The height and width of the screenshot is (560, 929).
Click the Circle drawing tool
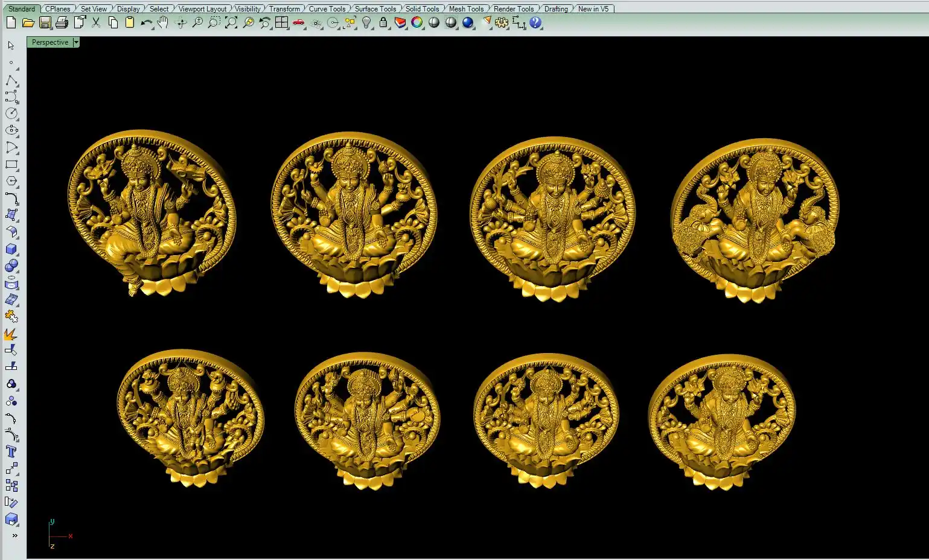tap(11, 113)
